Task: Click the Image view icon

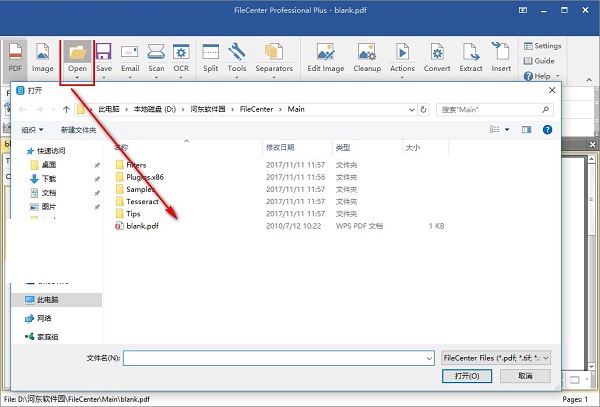Action: 43,51
